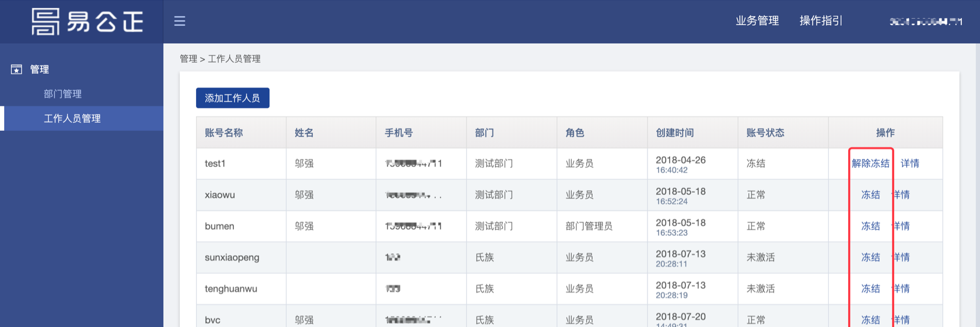980x327 pixels.
Task: Select 工作人员管理 in the sidebar
Action: tap(72, 119)
